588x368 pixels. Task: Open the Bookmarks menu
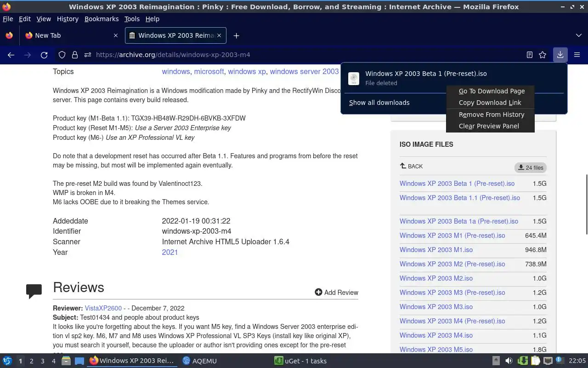coord(102,19)
